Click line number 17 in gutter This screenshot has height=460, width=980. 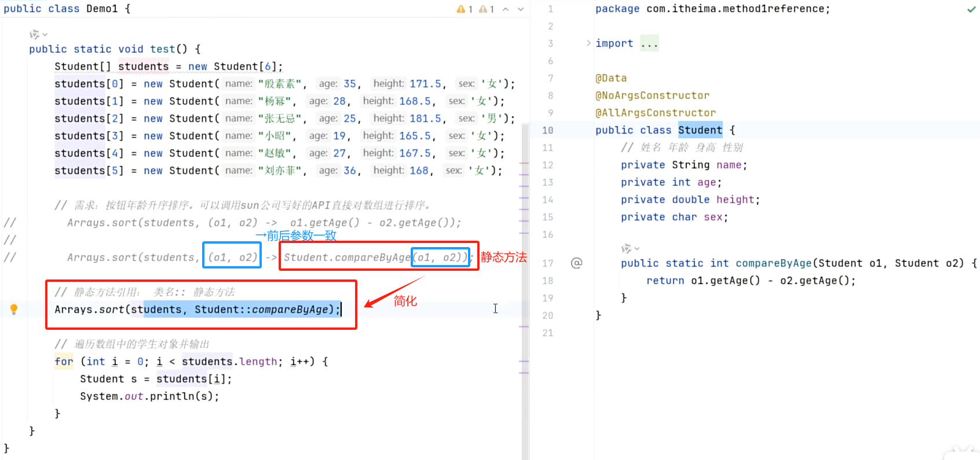tap(547, 263)
